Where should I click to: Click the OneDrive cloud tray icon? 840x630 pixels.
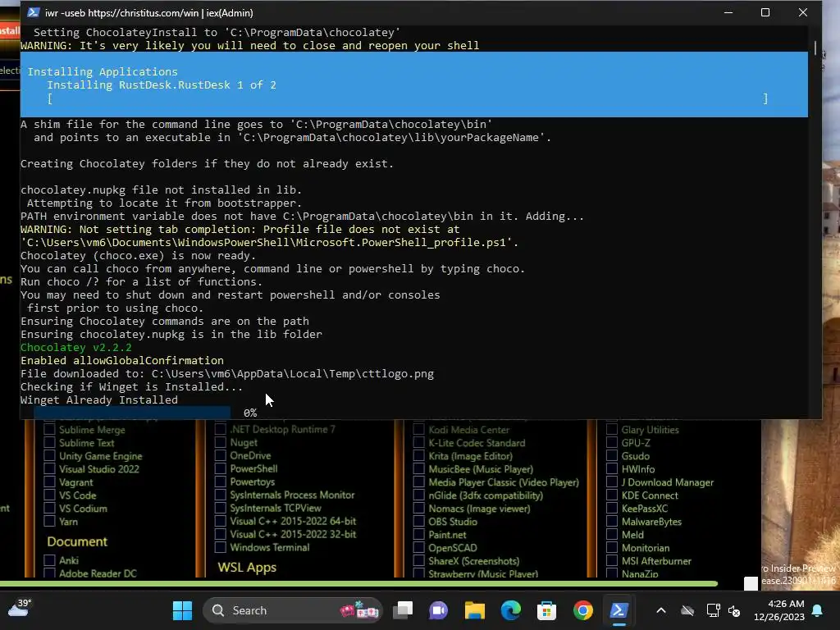pyautogui.click(x=687, y=610)
